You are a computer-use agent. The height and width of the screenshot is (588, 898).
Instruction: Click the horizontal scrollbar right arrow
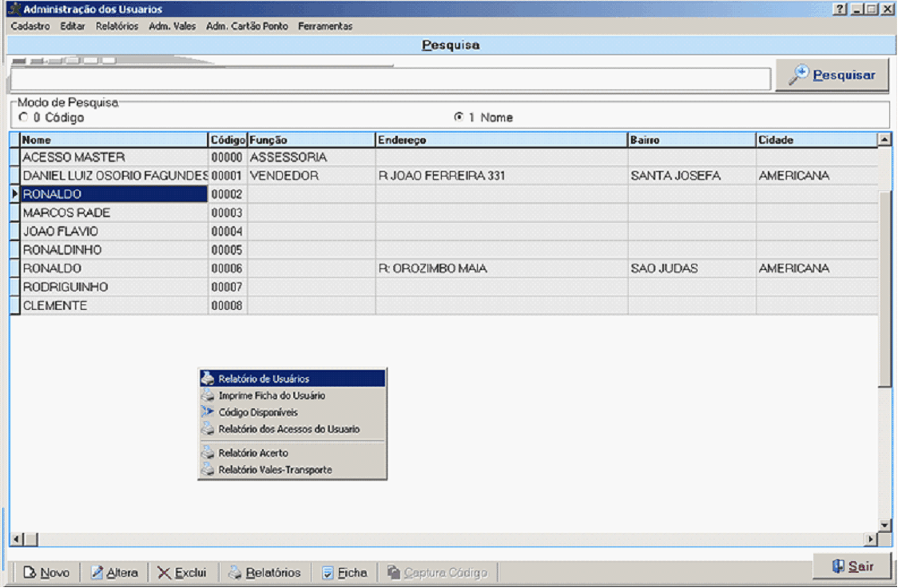(872, 540)
